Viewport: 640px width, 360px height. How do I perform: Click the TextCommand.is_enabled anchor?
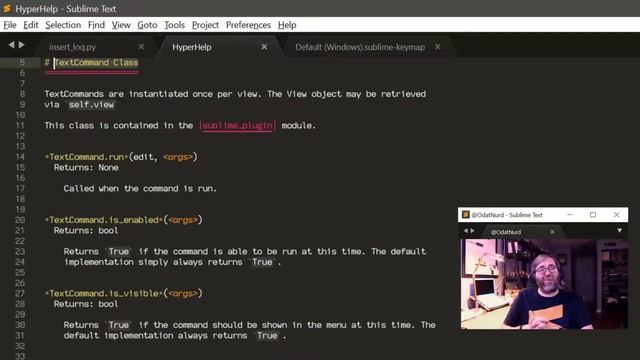(x=104, y=220)
